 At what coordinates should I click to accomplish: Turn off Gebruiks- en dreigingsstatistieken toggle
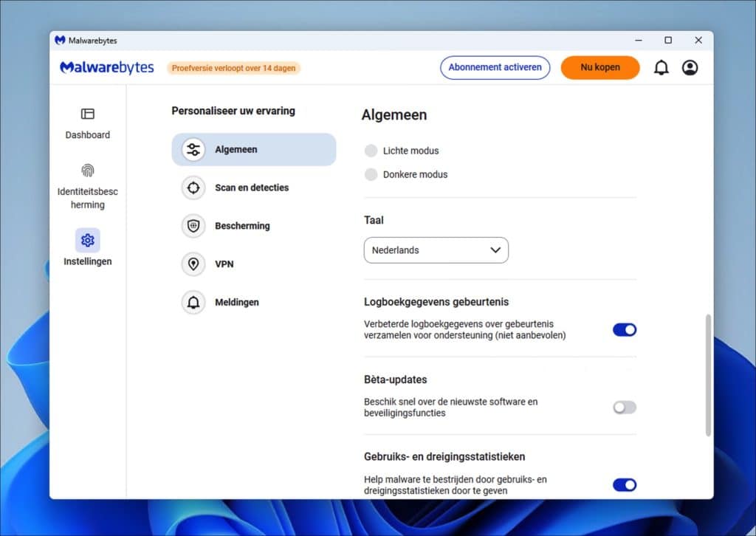coord(625,485)
